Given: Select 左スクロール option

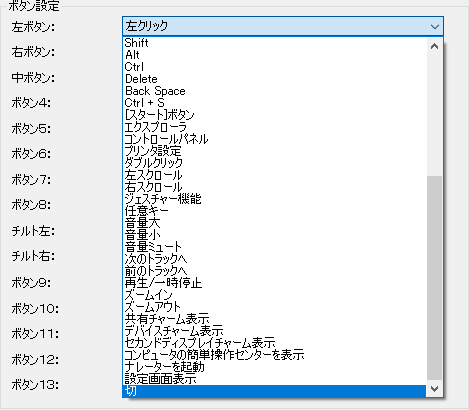Looking at the screenshot, I should tap(274, 175).
